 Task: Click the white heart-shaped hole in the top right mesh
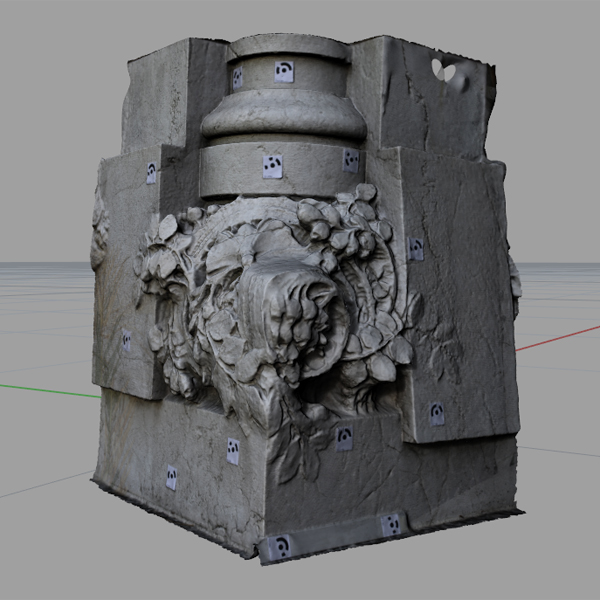pyautogui.click(x=442, y=70)
